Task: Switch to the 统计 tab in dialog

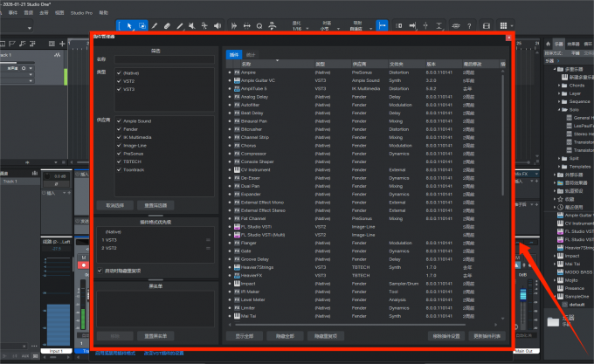Action: click(251, 55)
